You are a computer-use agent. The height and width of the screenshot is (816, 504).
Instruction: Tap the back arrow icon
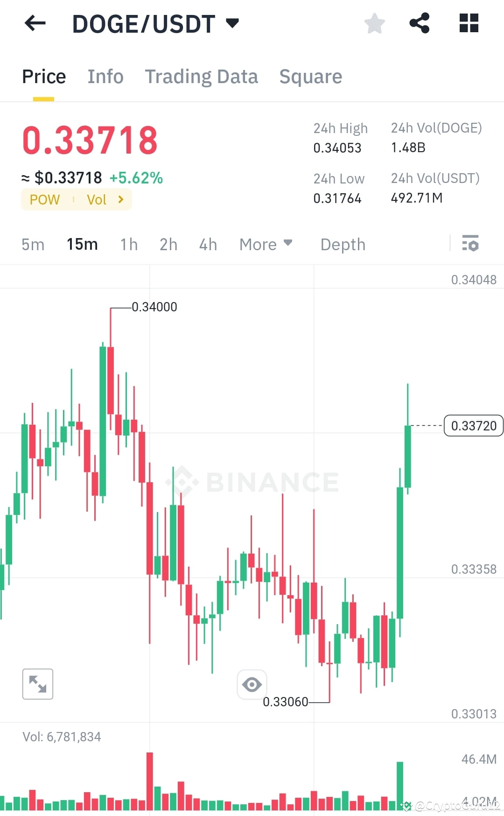pos(35,23)
